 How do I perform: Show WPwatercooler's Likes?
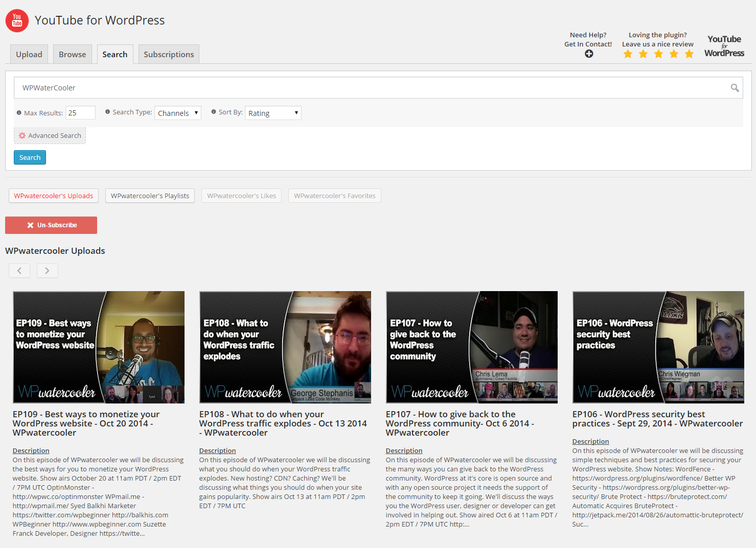pos(241,196)
